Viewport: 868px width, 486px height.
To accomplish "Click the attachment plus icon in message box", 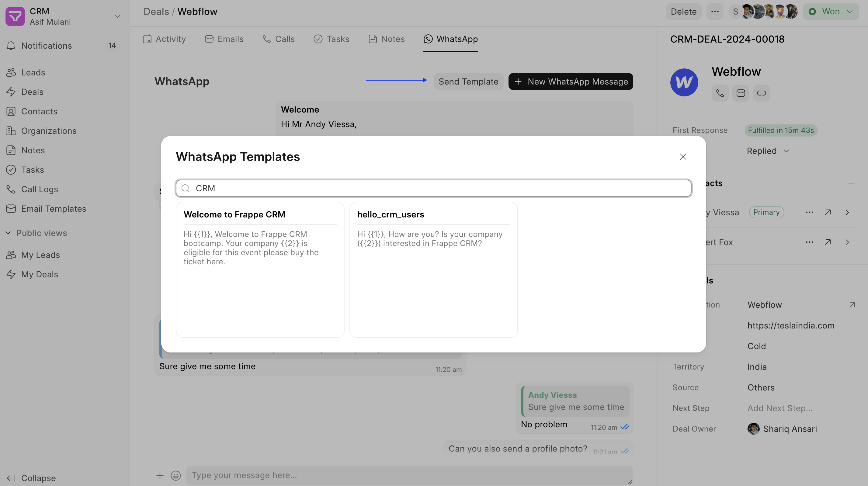I will pyautogui.click(x=160, y=475).
